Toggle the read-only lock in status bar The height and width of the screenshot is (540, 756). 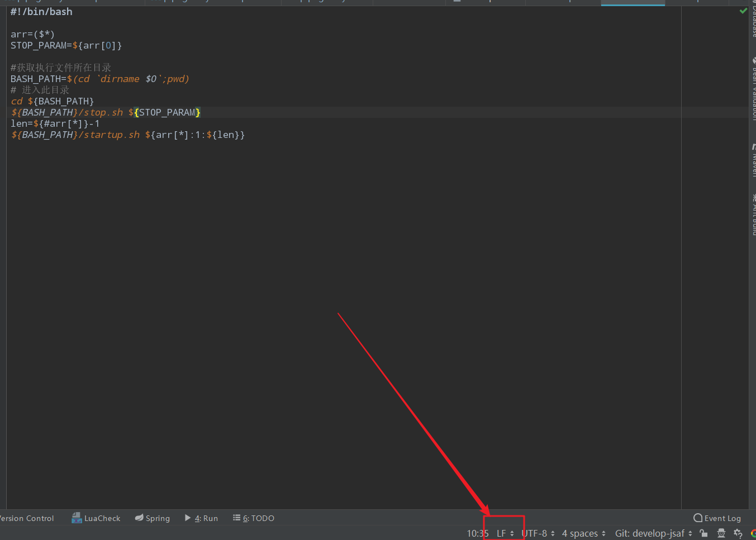703,533
